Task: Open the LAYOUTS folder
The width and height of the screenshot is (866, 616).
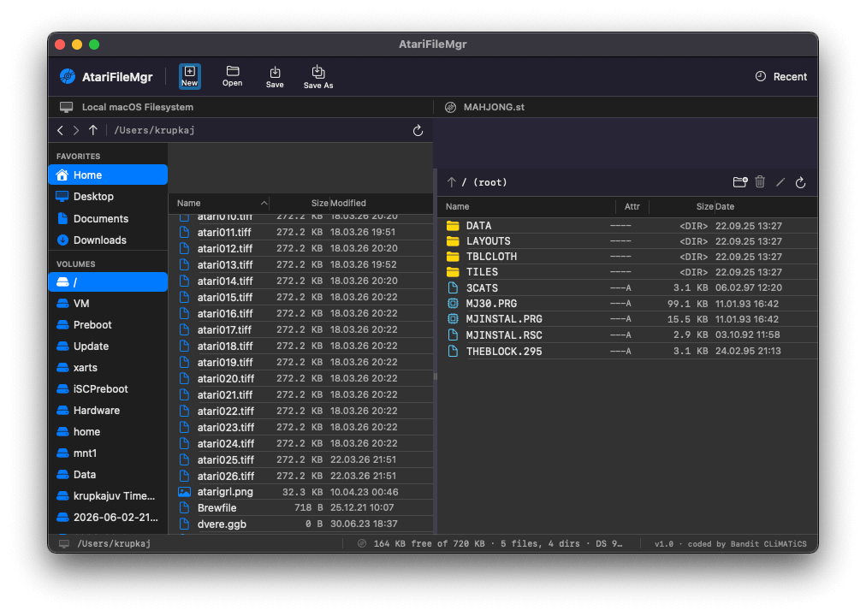Action: click(628, 241)
